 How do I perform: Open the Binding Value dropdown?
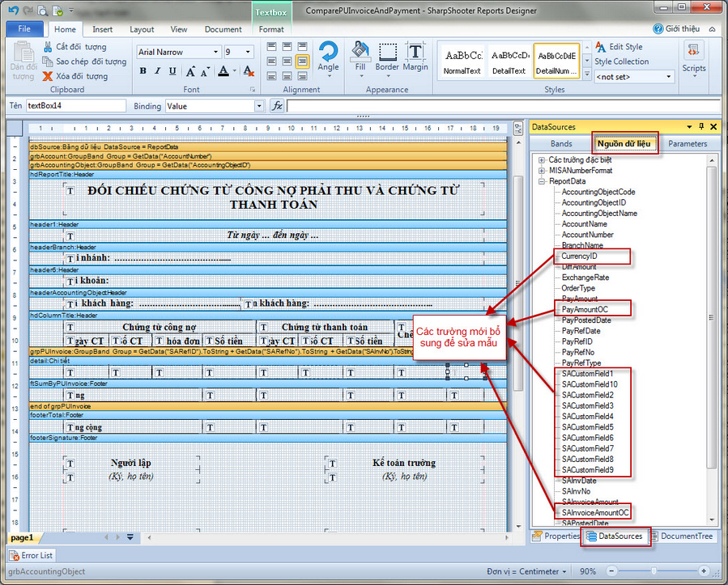(259, 106)
